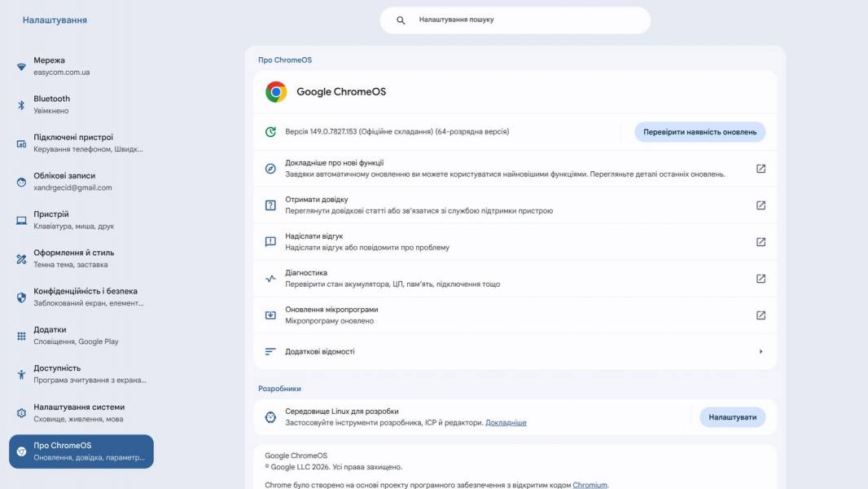868x489 pixels.
Task: Expand Додаткові відомості arrow
Action: (x=761, y=351)
